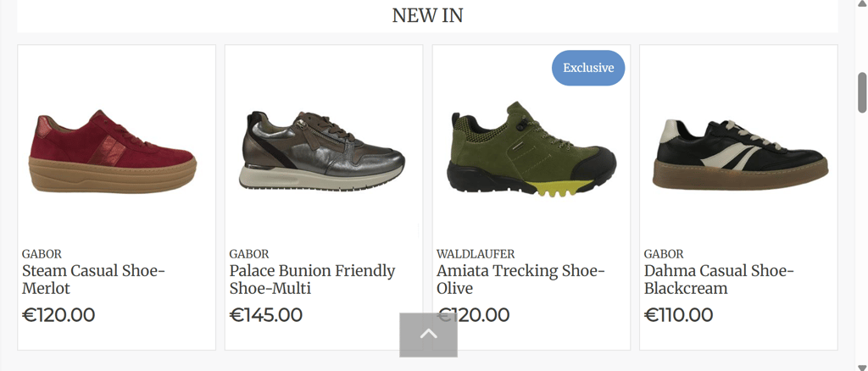Viewport: 868px width, 371px height.
Task: Click the vertical scrollbar thumb
Action: (x=862, y=91)
